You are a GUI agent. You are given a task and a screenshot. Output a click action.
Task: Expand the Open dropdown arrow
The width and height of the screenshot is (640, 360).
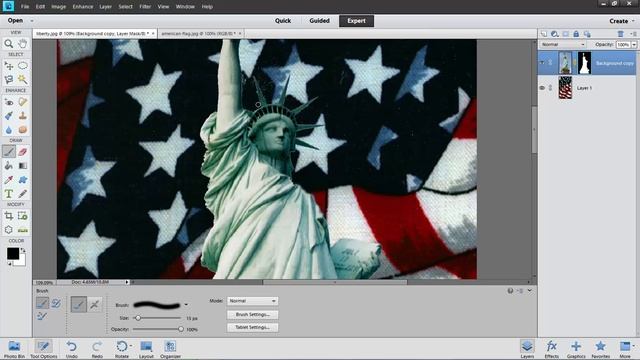(x=32, y=21)
